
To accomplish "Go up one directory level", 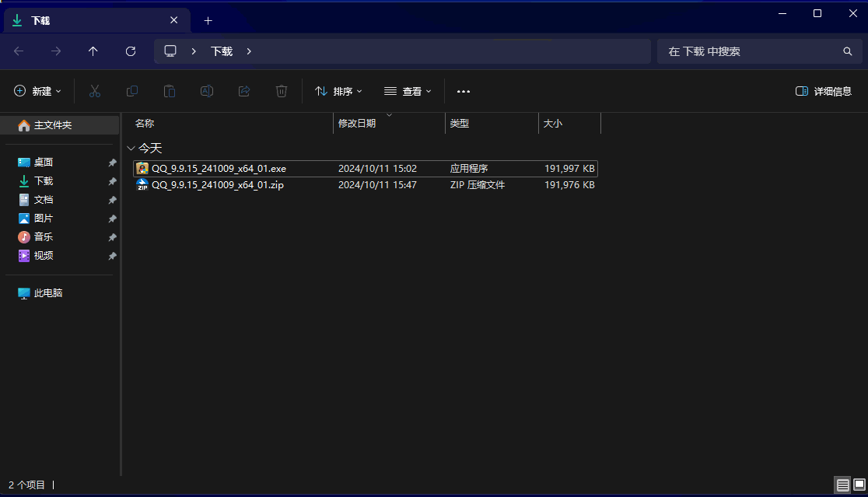I will (93, 51).
